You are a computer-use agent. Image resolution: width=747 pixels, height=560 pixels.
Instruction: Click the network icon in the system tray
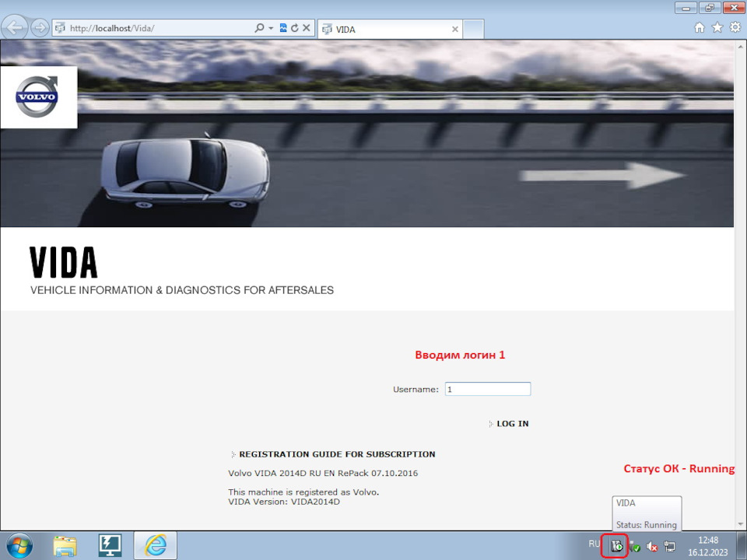click(x=670, y=546)
